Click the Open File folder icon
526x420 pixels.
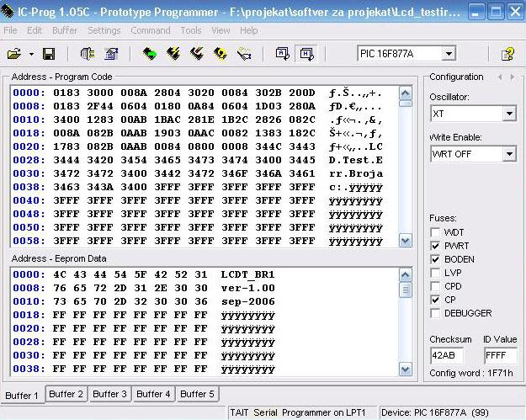pyautogui.click(x=14, y=54)
